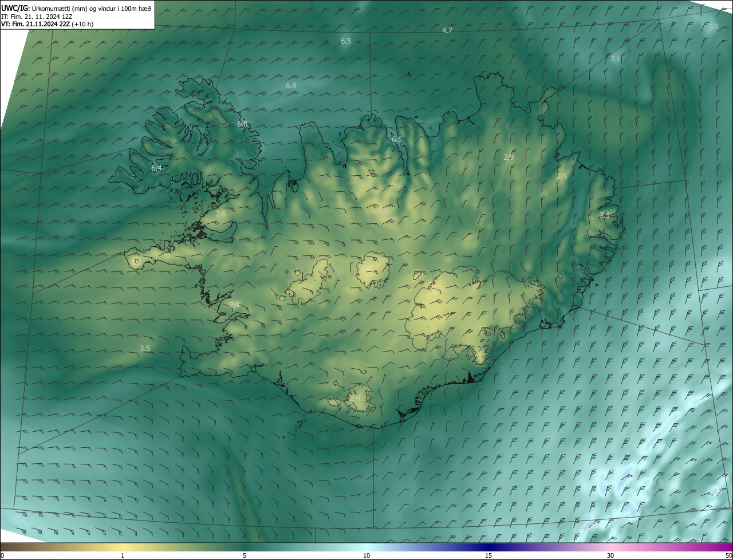Select the 7.8 value in top-right corner
This screenshot has width=733, height=560.
[x=713, y=27]
